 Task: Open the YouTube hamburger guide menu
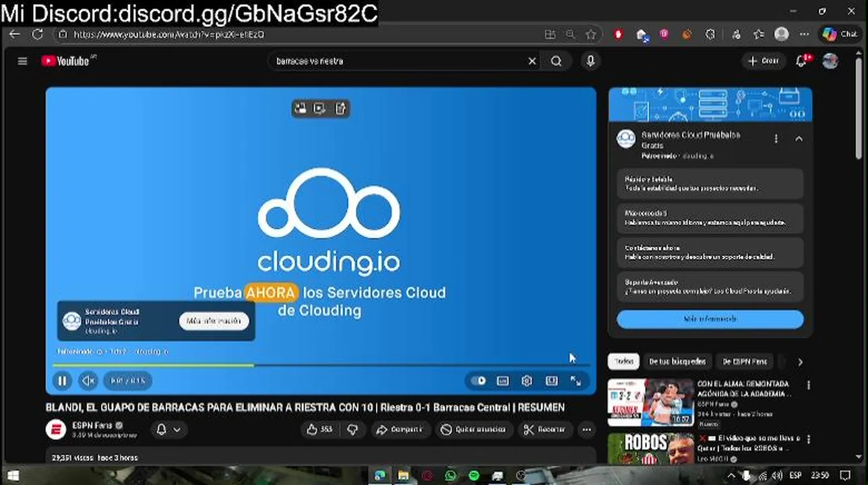pos(22,61)
